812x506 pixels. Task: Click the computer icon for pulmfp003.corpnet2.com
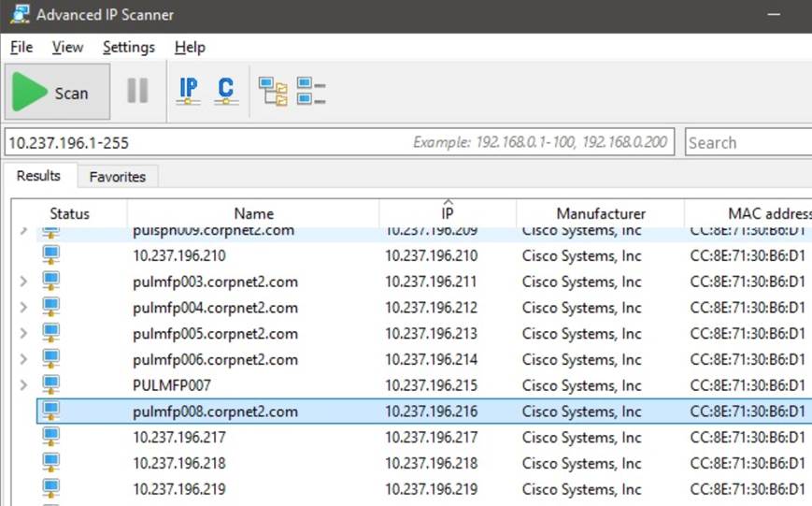50,281
